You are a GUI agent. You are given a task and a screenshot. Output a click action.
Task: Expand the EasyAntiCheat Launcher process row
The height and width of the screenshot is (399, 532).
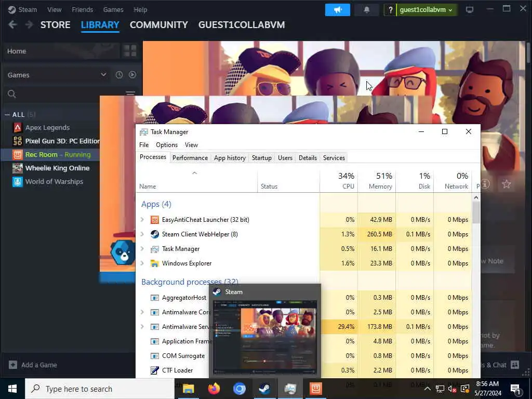(142, 220)
